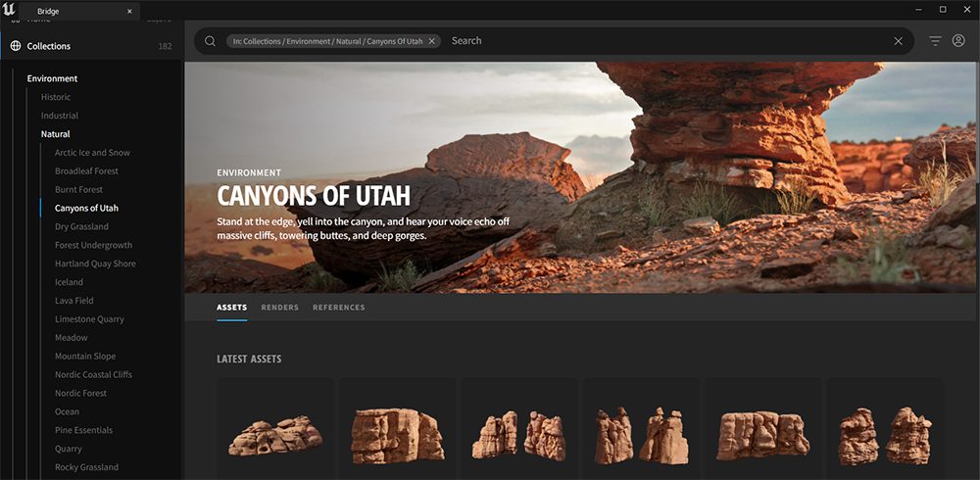The image size is (980, 480).
Task: Click the Unreal Engine logo icon
Action: 10,10
